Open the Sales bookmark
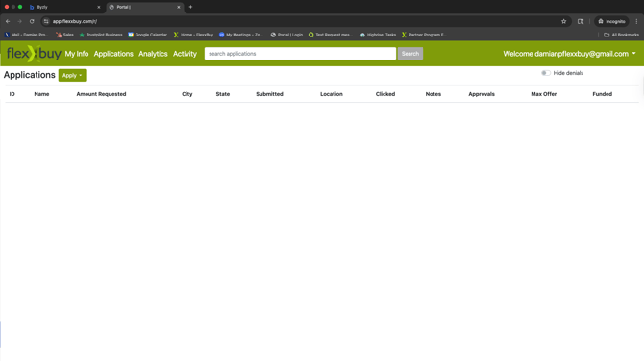Viewport: 644px width, 361px height. click(65, 35)
